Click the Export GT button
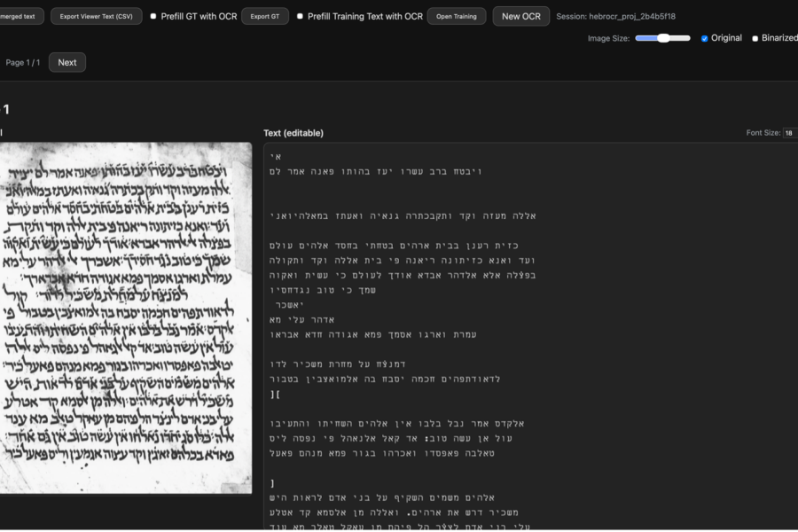The image size is (798, 532). click(x=264, y=16)
